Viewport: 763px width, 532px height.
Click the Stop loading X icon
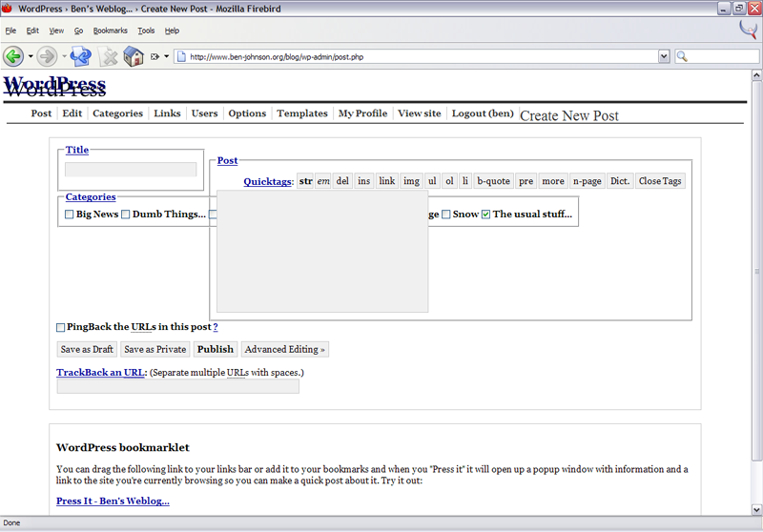(109, 57)
